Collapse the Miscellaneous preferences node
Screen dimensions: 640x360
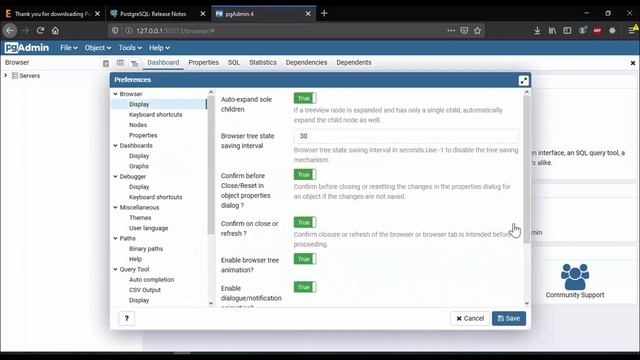[116, 207]
